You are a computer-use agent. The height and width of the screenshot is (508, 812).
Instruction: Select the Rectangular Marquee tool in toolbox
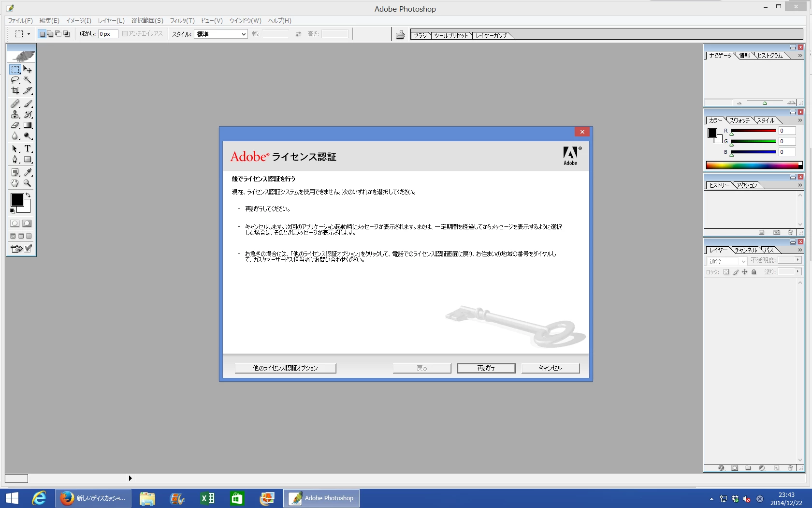coord(15,70)
